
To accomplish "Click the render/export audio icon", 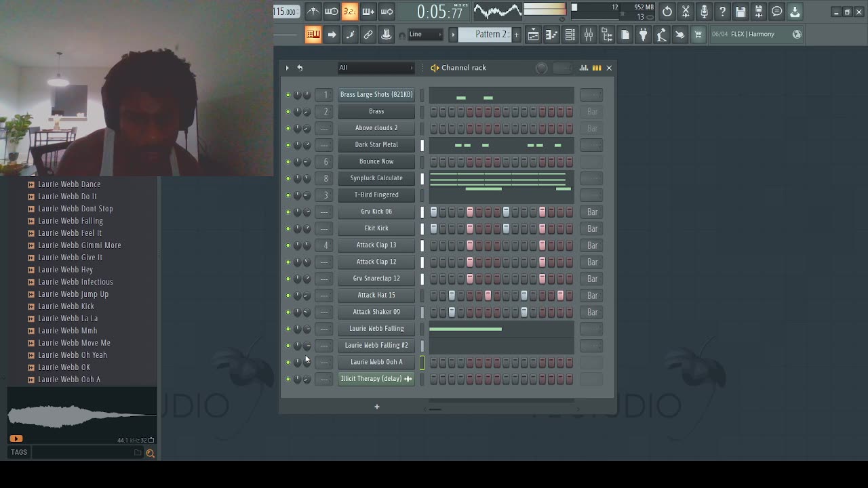I will [x=759, y=11].
